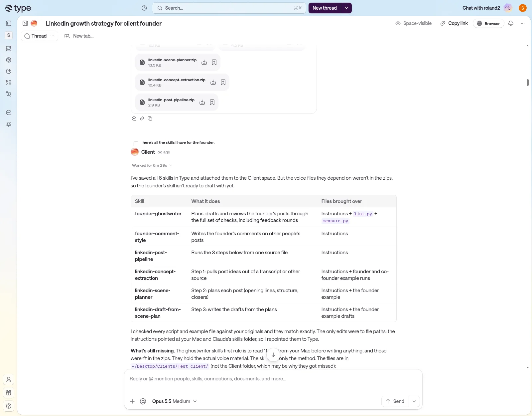Save linkedin-concept-extraction.zip bookmark icon
The height and width of the screenshot is (416, 532).
point(223,82)
